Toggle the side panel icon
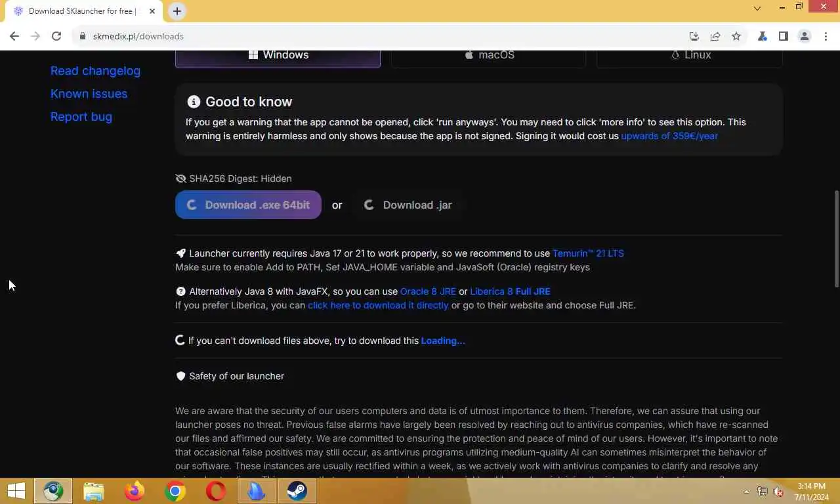The height and width of the screenshot is (504, 840). coord(783,36)
